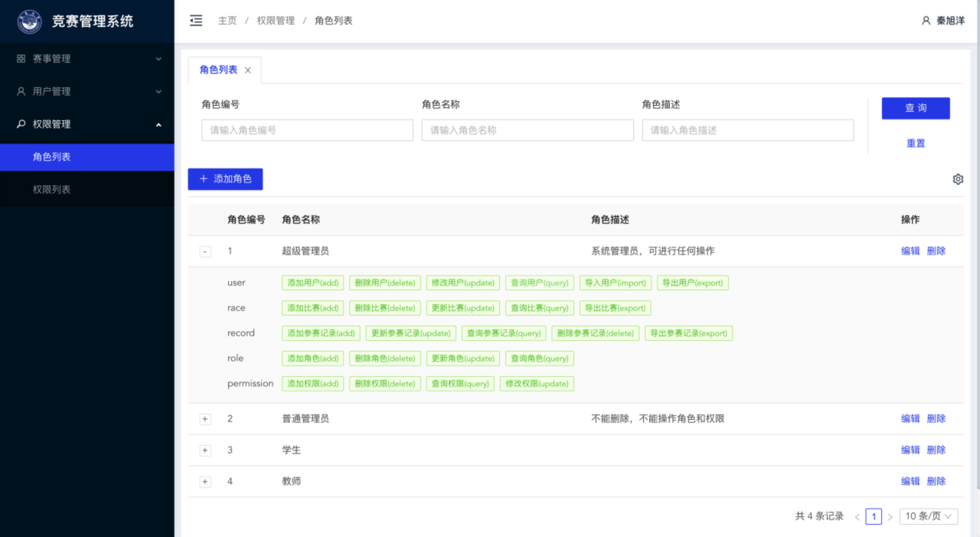Screen dimensions: 980x537
Task: Click the user avatar icon beside 秦旭洋
Action: coord(926,21)
